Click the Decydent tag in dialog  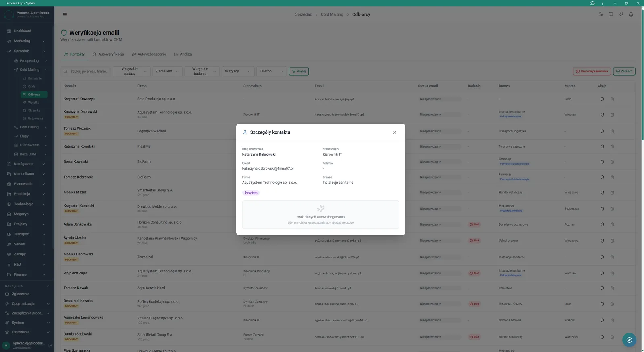pyautogui.click(x=251, y=193)
